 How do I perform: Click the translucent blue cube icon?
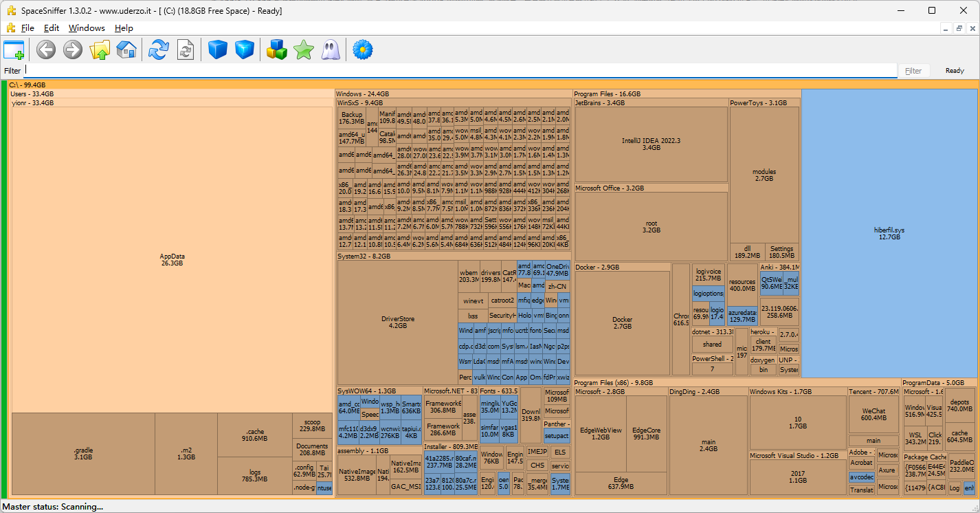point(245,50)
